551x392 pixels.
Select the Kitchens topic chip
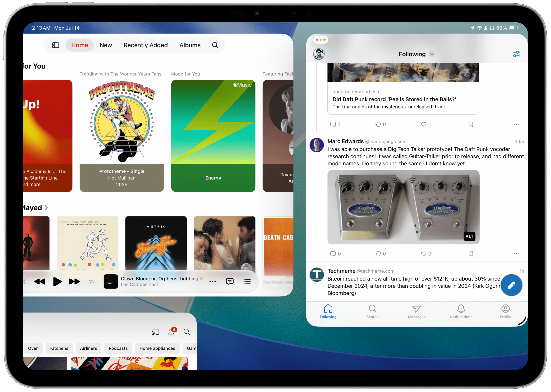click(x=59, y=348)
